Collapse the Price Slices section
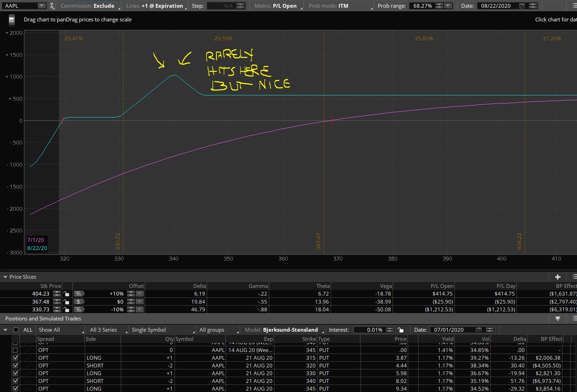Screen dimensions: 577x392 5,277
